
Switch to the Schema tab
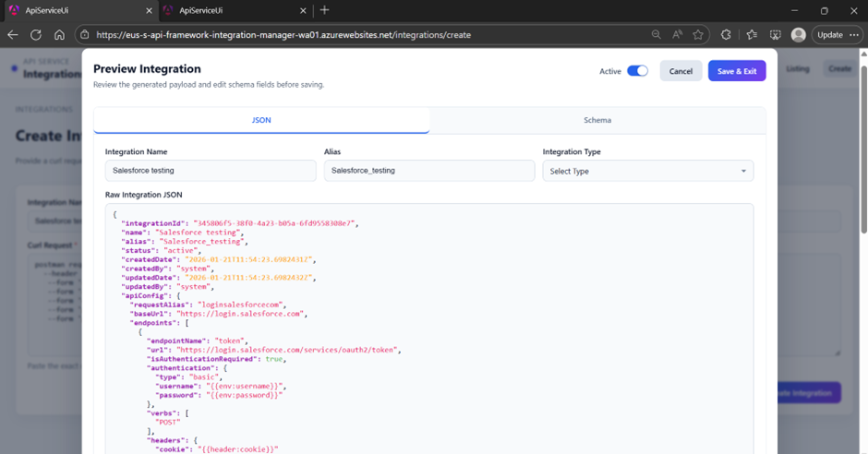click(x=597, y=120)
